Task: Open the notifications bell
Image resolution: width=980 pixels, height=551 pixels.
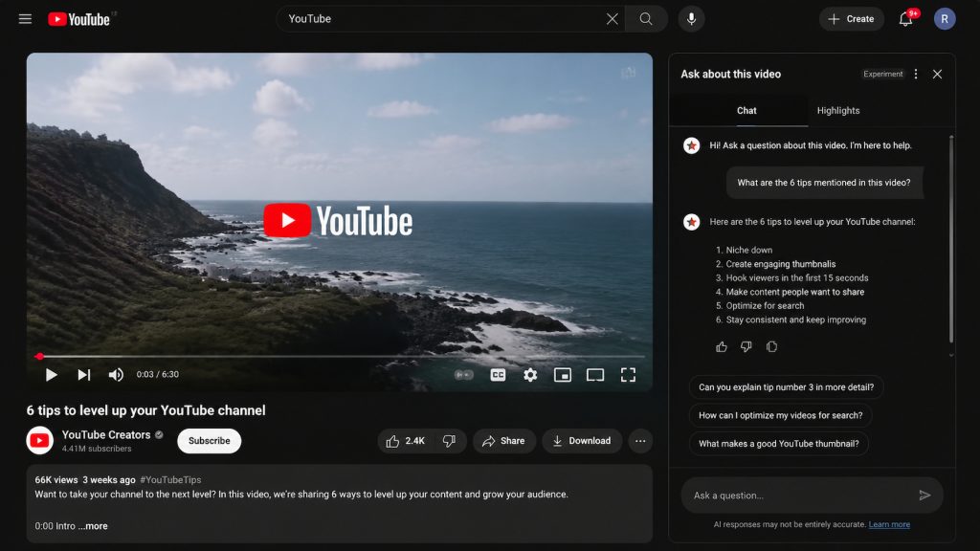Action: pos(905,19)
